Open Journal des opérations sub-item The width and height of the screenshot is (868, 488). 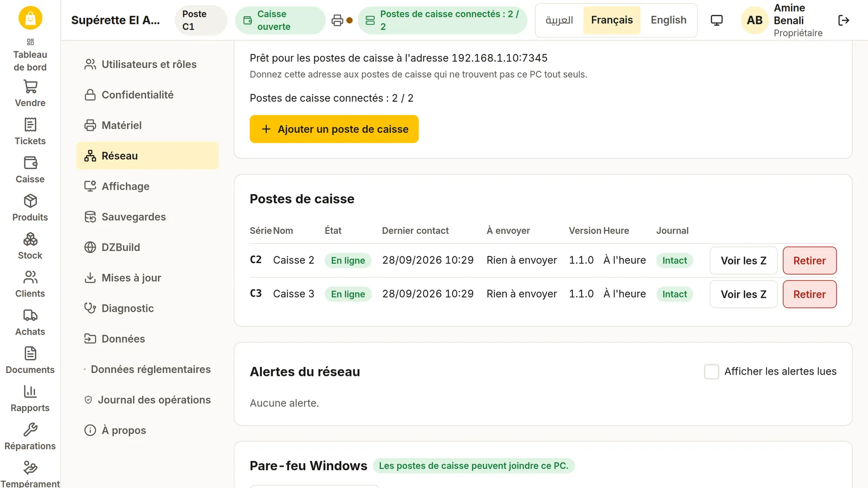click(x=148, y=400)
